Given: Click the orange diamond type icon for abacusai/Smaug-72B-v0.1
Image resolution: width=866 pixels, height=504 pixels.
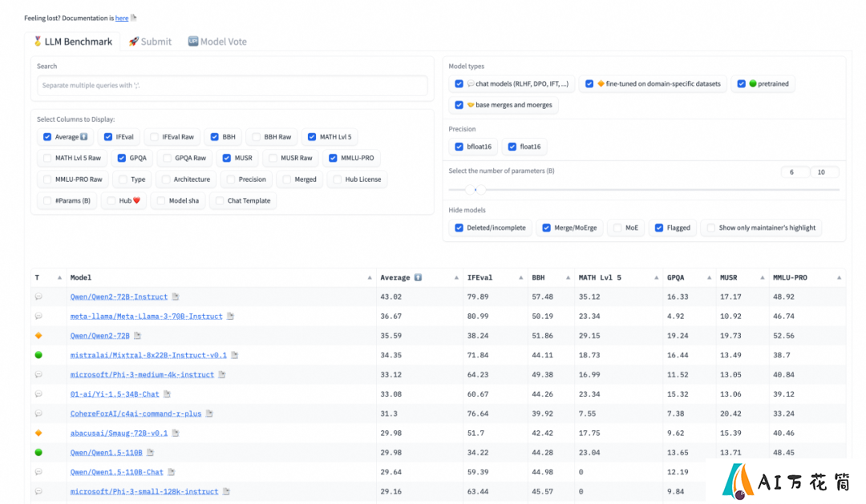Looking at the screenshot, I should click(x=38, y=433).
